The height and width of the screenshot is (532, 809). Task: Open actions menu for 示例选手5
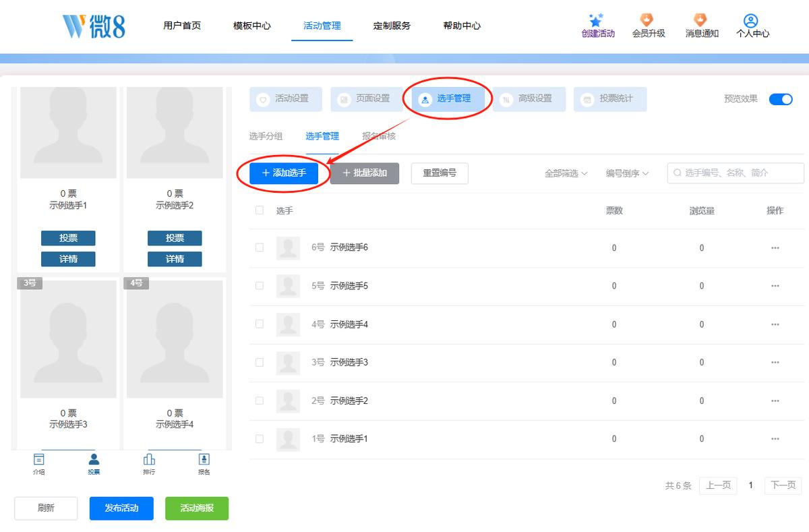pyautogui.click(x=775, y=286)
